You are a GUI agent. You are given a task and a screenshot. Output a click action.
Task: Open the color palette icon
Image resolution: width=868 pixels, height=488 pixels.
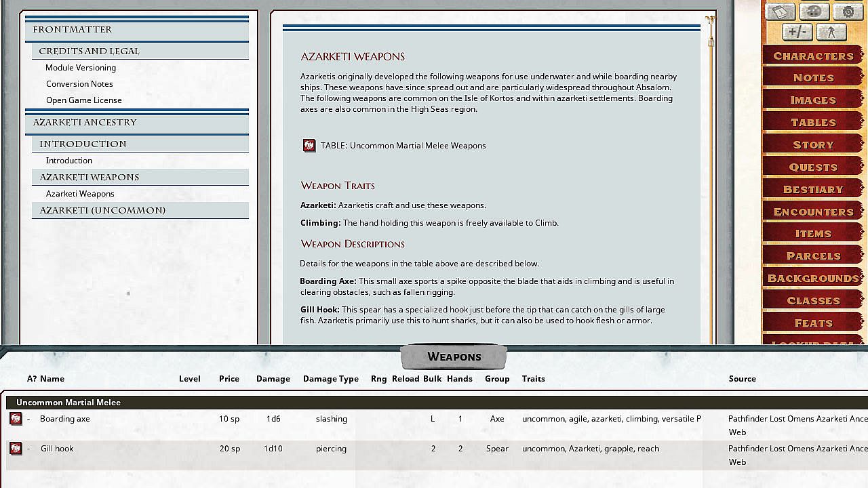click(814, 12)
